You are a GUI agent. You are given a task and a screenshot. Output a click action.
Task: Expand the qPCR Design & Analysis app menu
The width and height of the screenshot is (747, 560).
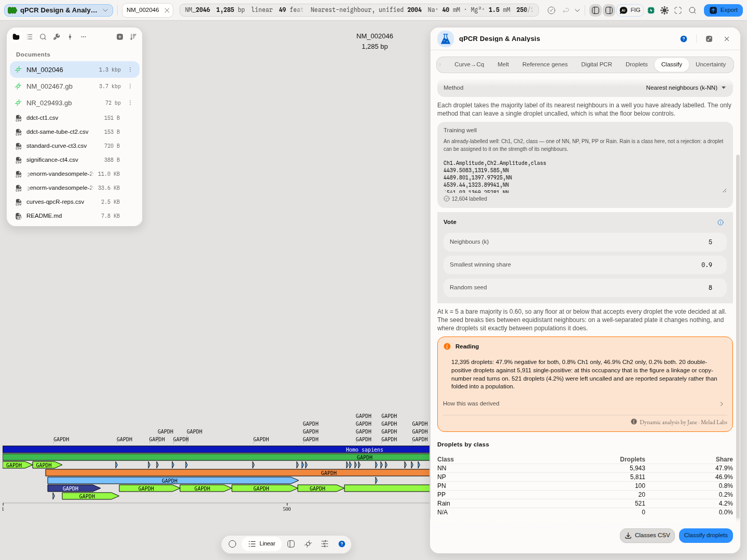coord(59,10)
